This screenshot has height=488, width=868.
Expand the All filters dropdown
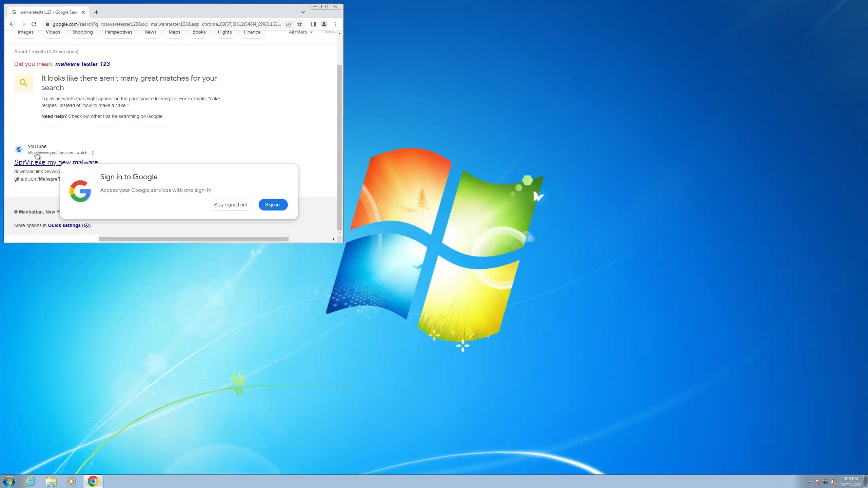[x=301, y=32]
